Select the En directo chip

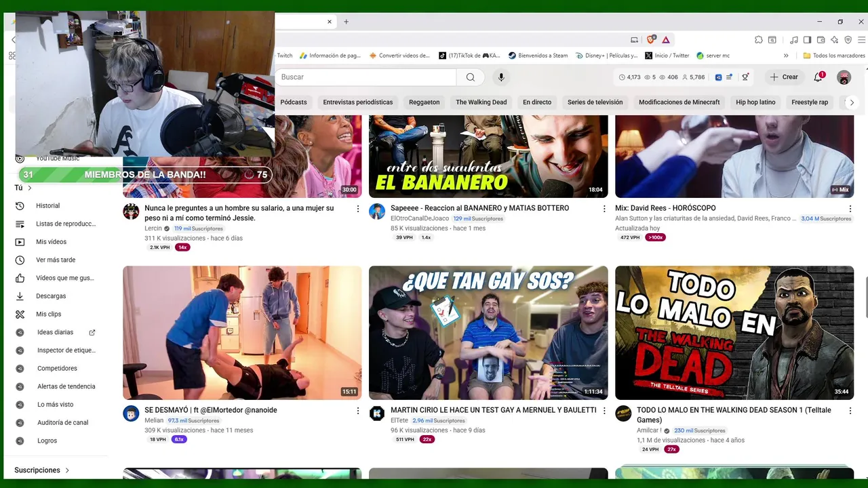tap(537, 102)
